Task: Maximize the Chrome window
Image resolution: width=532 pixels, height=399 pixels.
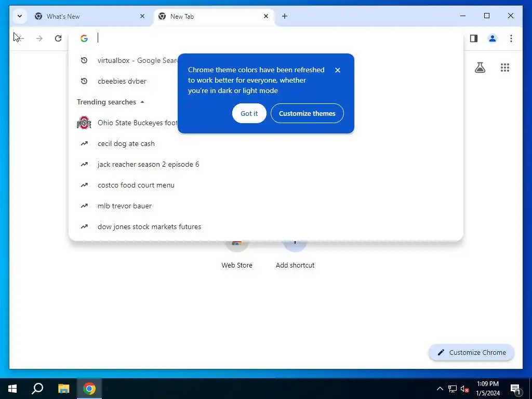Action: (x=486, y=16)
